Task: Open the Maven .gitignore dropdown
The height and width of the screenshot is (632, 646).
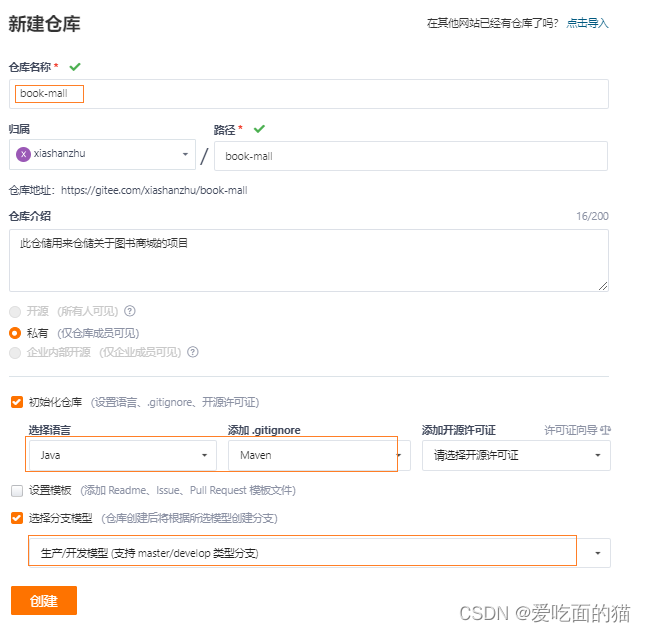Action: point(319,455)
